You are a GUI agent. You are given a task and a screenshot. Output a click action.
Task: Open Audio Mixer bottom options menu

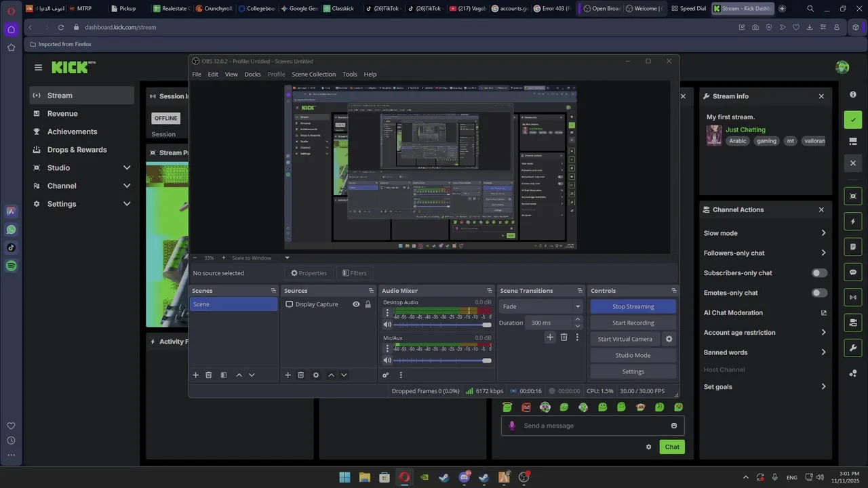pos(401,375)
